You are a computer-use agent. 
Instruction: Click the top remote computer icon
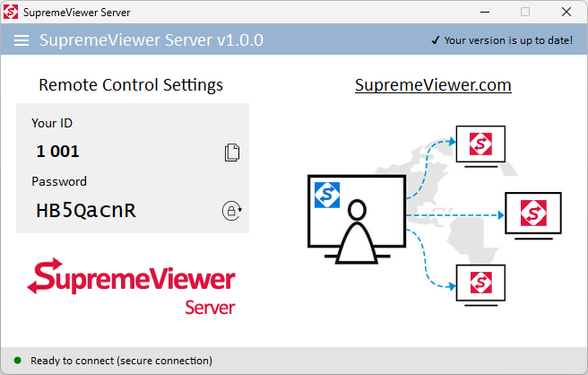(x=480, y=146)
